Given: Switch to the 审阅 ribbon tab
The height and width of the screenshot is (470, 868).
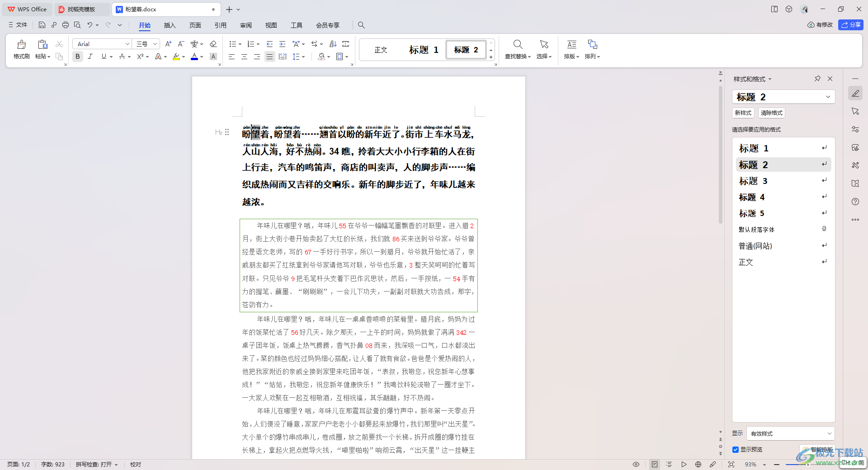Looking at the screenshot, I should pos(245,25).
